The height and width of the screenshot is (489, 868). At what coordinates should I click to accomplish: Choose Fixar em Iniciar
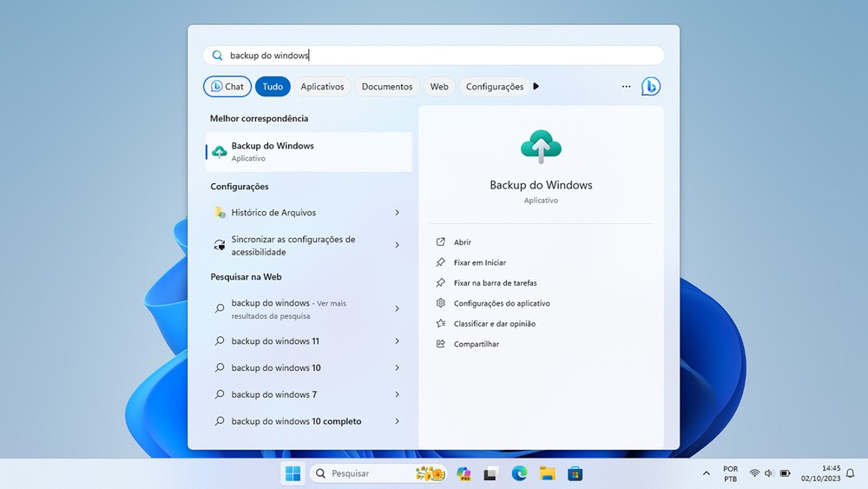tap(479, 262)
